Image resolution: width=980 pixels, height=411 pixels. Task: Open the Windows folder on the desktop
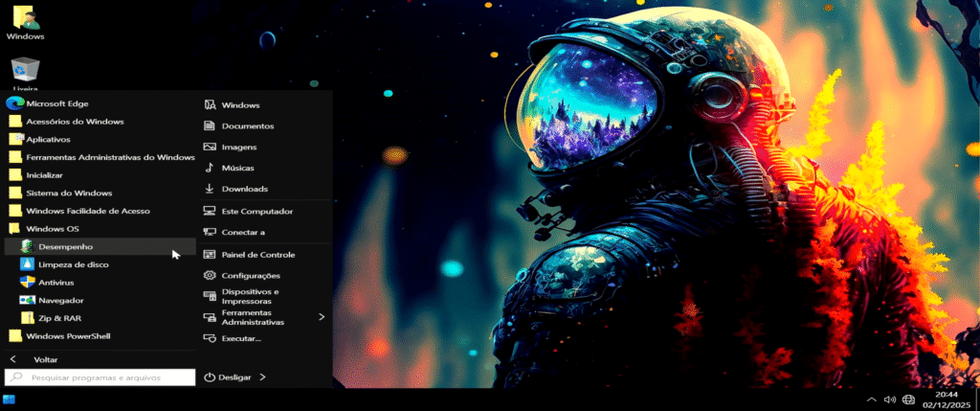tap(25, 23)
